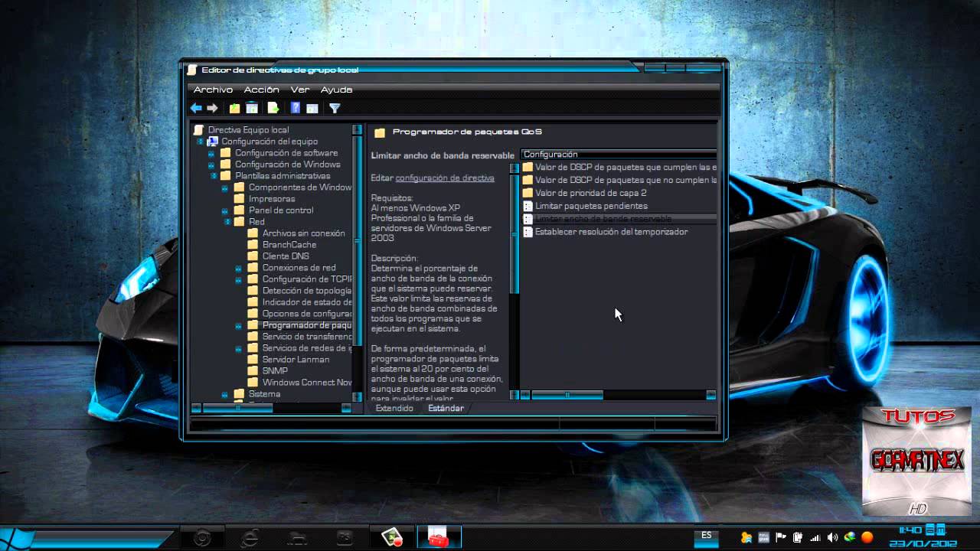Expand the Conexiones de red node
Screen dimensions: 980x551
click(x=239, y=268)
